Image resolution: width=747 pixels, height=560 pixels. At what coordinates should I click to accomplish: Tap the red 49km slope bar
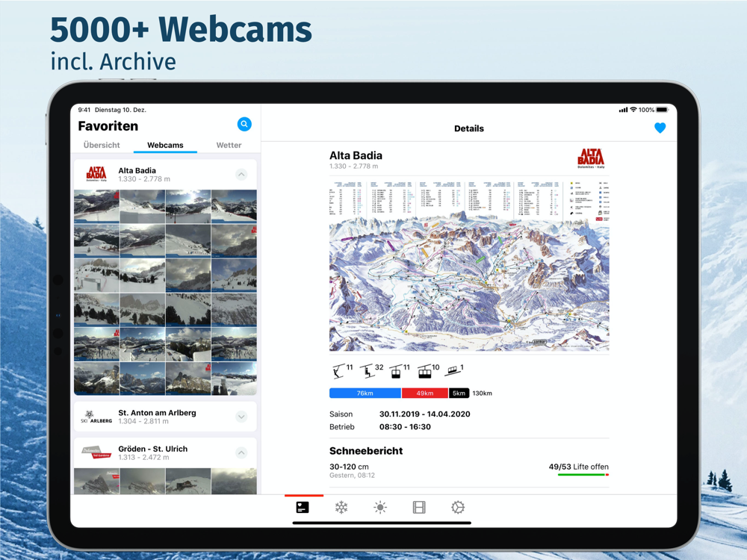pos(424,393)
